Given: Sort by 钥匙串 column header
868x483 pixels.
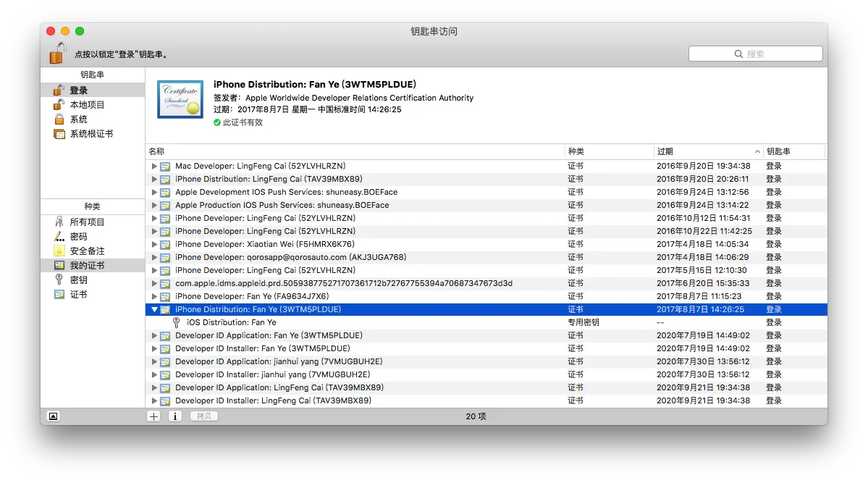Looking at the screenshot, I should tap(794, 151).
